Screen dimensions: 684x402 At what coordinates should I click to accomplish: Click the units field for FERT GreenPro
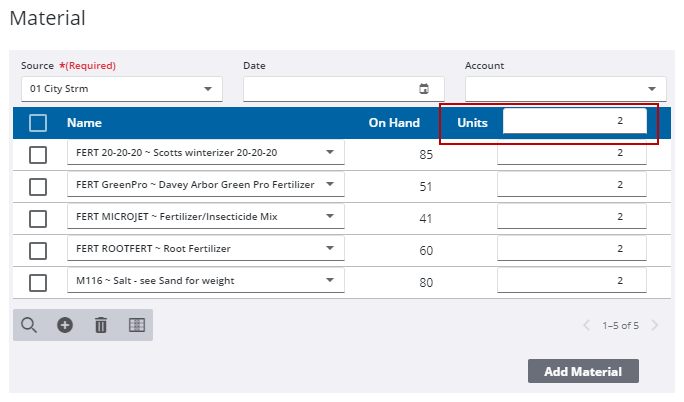tap(571, 185)
